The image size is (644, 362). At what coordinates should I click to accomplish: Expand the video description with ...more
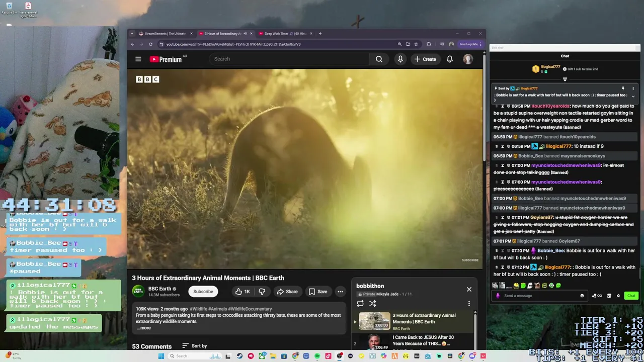tap(145, 328)
